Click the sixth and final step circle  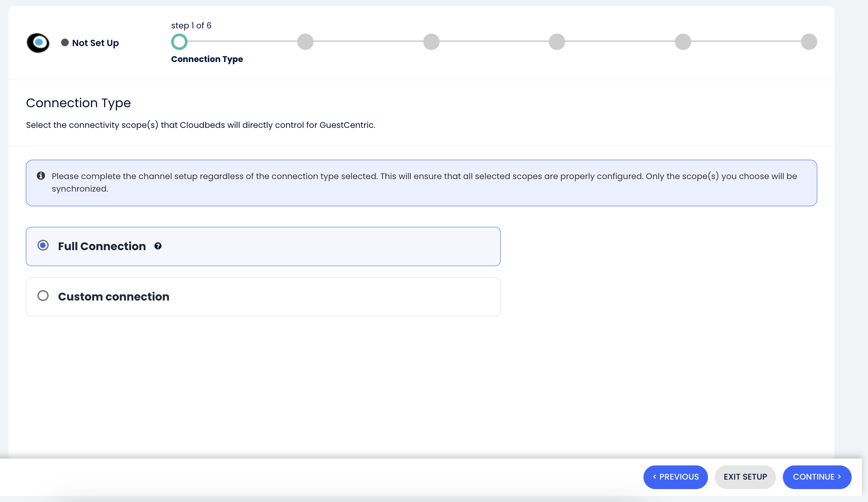click(x=809, y=42)
